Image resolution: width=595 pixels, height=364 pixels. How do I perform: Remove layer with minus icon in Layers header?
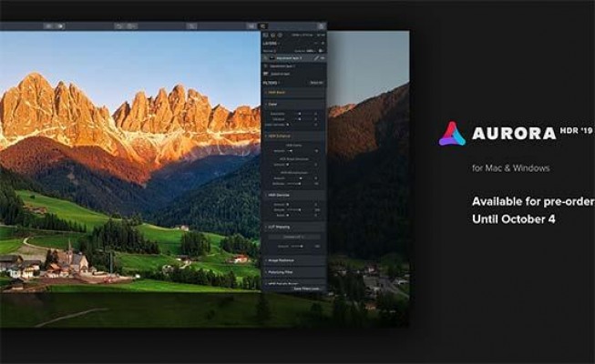315,44
